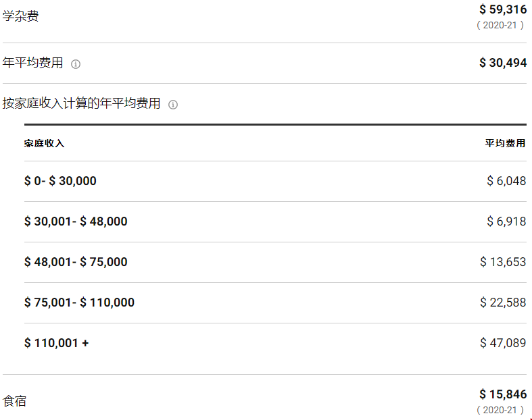Click the 按家庭收入计算的年平均费用 heading
Screen dimensions: 532x420
(x=81, y=103)
